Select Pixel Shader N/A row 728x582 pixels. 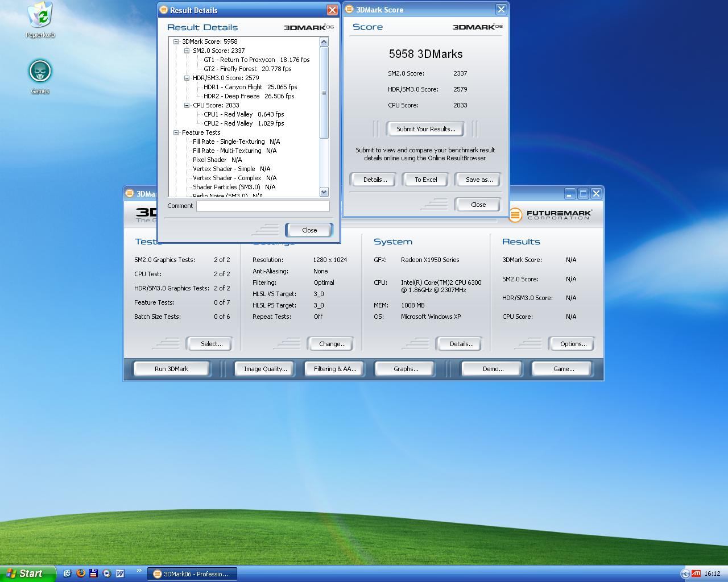pyautogui.click(x=217, y=160)
